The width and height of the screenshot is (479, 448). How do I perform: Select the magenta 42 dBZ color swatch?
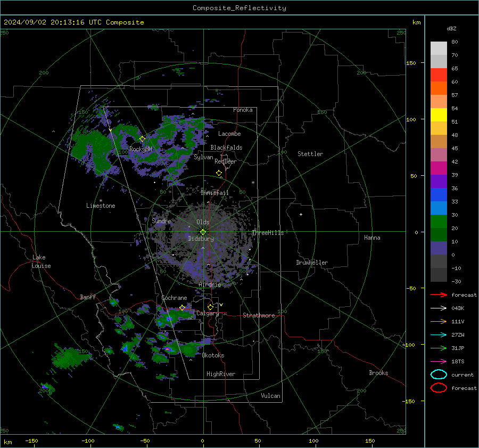pyautogui.click(x=439, y=168)
